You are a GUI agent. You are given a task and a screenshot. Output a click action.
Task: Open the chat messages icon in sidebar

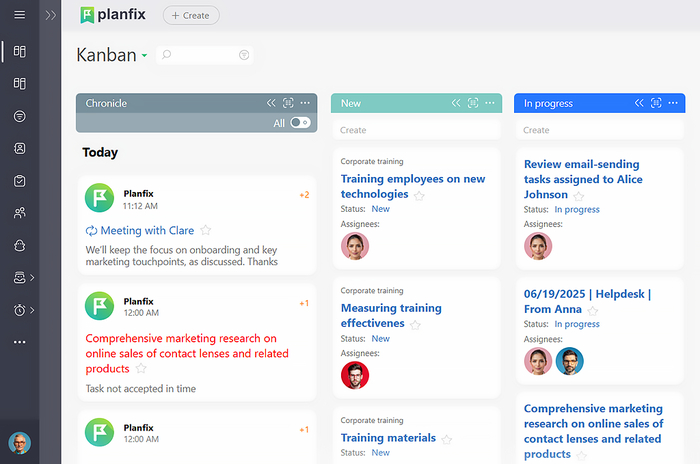coord(19,116)
